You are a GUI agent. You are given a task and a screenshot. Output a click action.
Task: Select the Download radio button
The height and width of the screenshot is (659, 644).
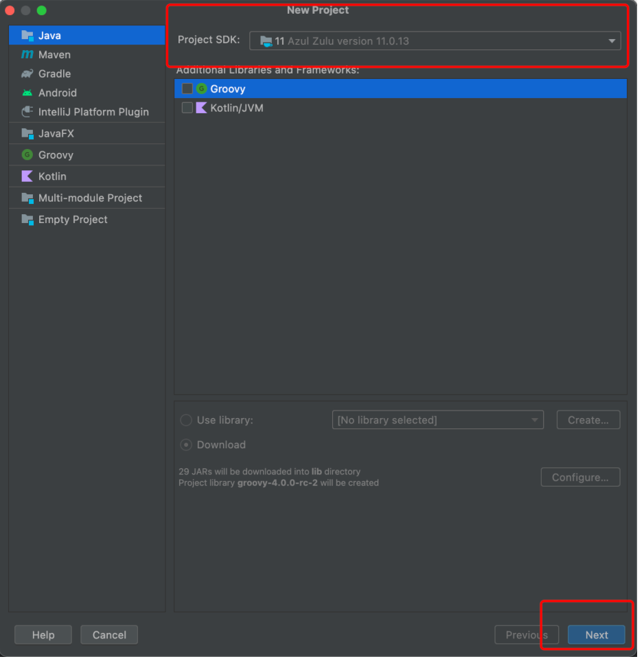click(x=187, y=446)
